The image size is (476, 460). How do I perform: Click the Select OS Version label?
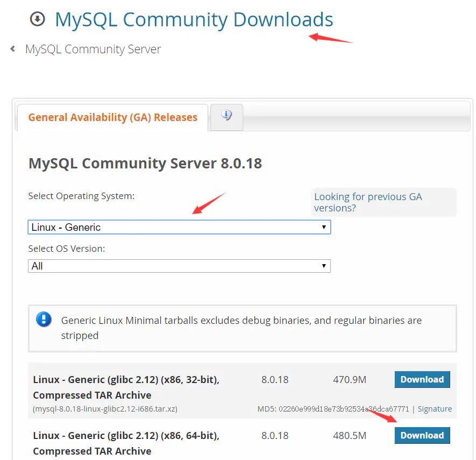pos(67,249)
